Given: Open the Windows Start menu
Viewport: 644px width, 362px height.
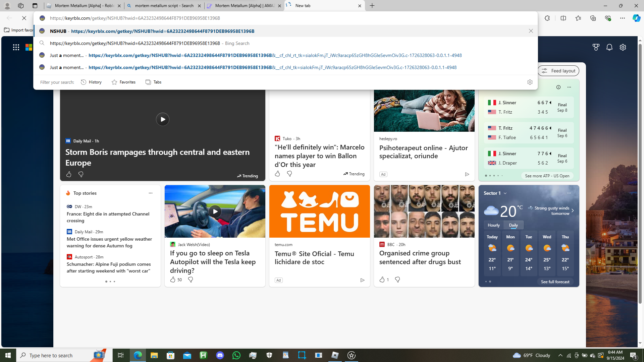Looking at the screenshot, I should click(8, 355).
